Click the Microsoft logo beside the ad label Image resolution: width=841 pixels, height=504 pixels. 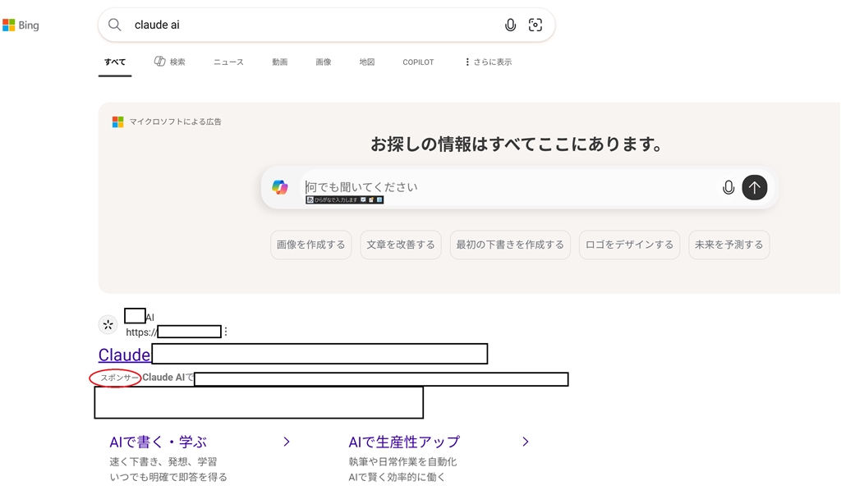[x=118, y=121]
